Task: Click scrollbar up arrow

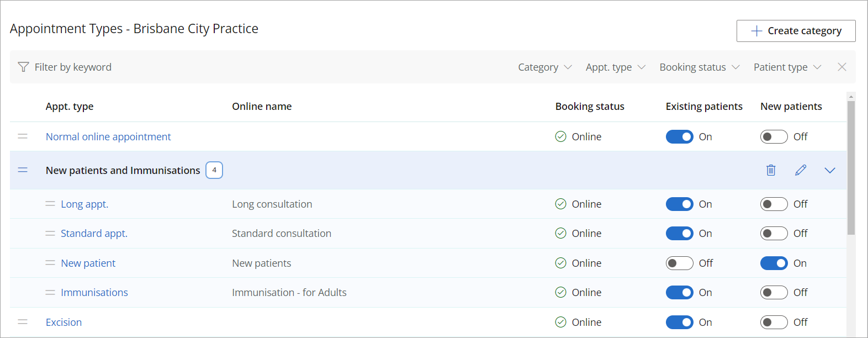Action: coord(851,96)
